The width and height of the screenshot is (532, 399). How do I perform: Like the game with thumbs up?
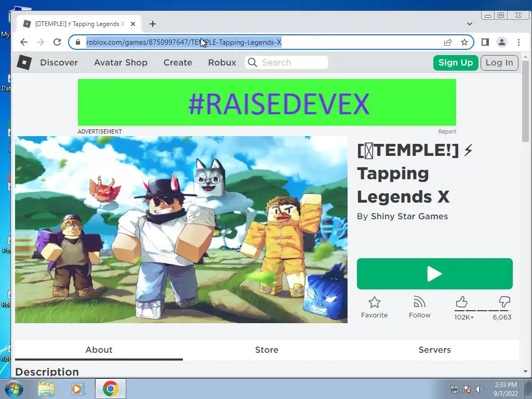[x=461, y=302]
